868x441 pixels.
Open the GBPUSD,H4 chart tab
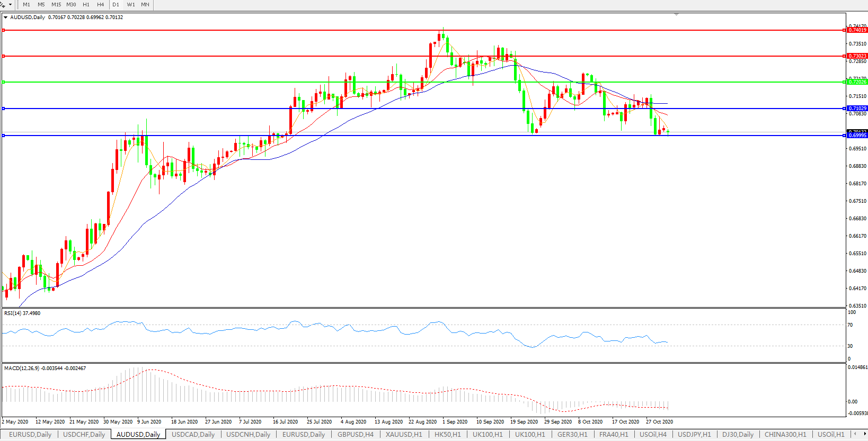[355, 435]
